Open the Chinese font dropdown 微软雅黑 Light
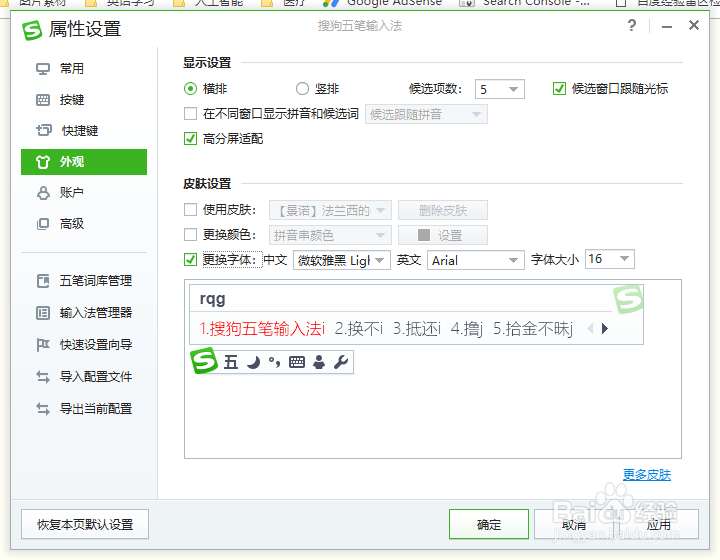This screenshot has width=720, height=560. tap(342, 260)
